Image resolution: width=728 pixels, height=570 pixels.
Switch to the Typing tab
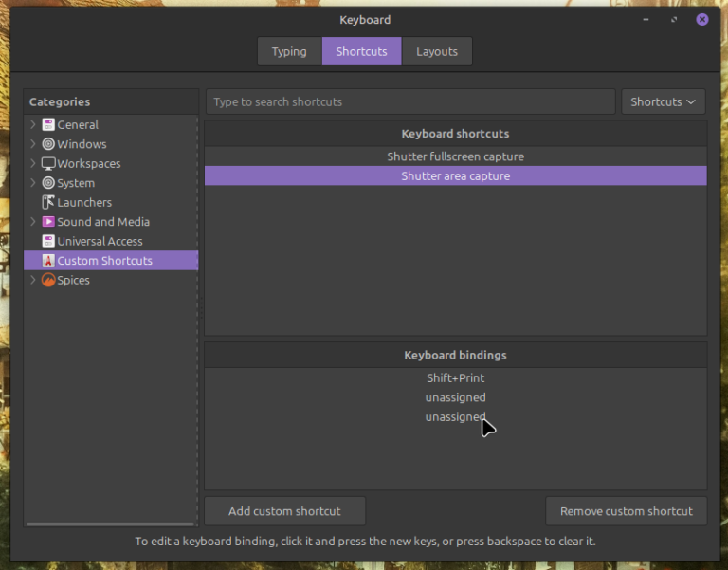(289, 51)
